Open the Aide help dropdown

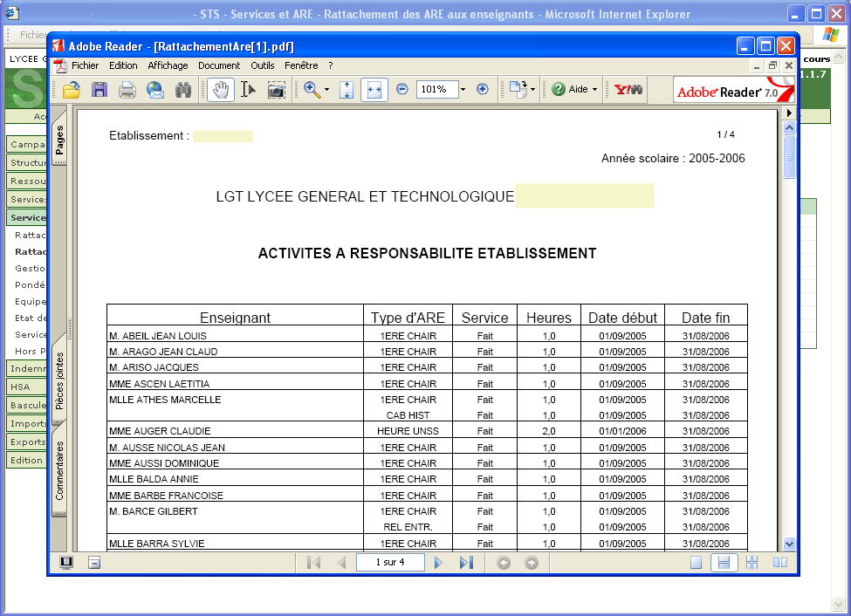click(574, 89)
